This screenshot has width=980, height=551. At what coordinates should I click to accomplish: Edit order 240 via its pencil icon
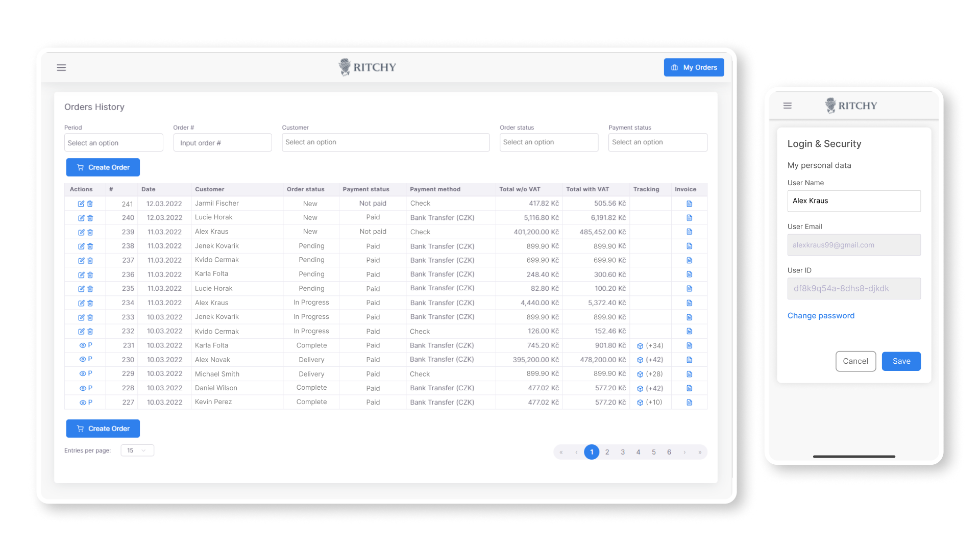81,218
